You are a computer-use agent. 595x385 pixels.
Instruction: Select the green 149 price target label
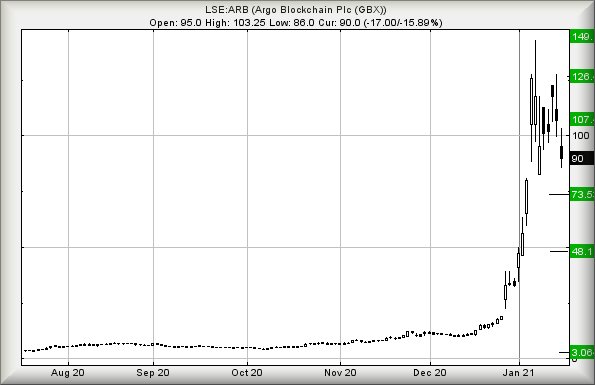582,36
